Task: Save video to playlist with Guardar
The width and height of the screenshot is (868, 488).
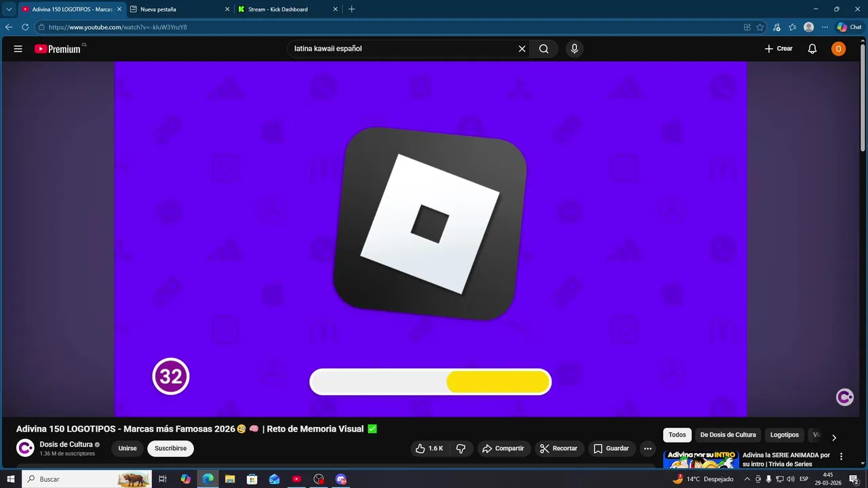Action: coord(612,449)
